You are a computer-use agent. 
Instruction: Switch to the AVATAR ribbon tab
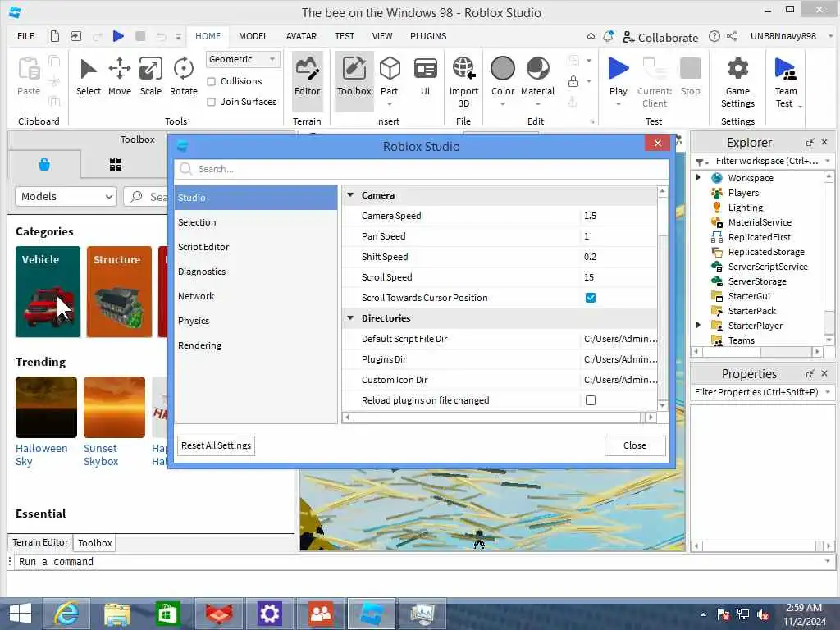(x=301, y=36)
